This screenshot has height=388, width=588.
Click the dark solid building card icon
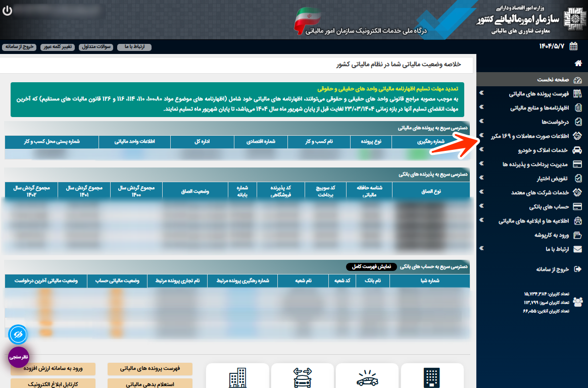pos(431,377)
